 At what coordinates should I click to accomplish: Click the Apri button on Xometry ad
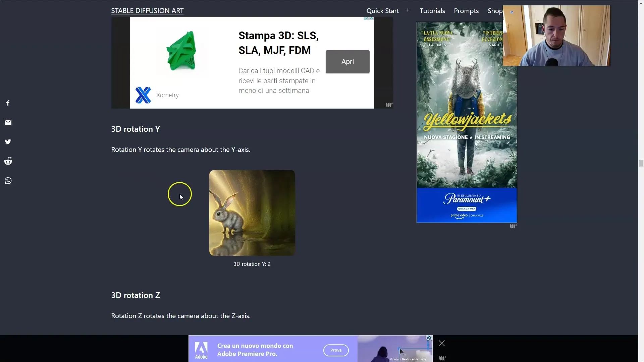pos(347,61)
